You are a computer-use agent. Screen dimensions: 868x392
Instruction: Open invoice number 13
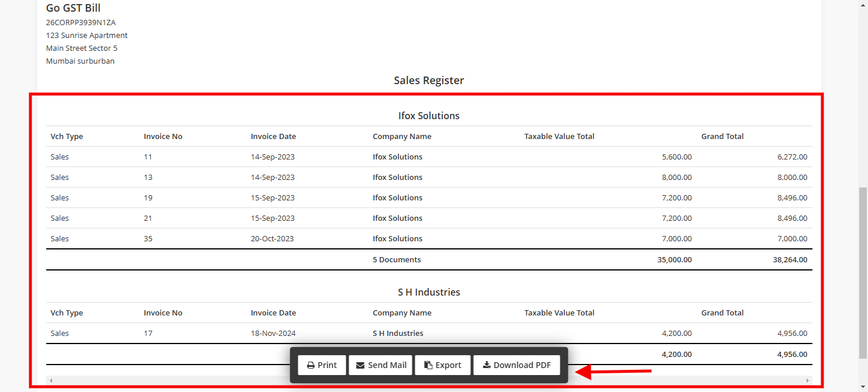147,177
